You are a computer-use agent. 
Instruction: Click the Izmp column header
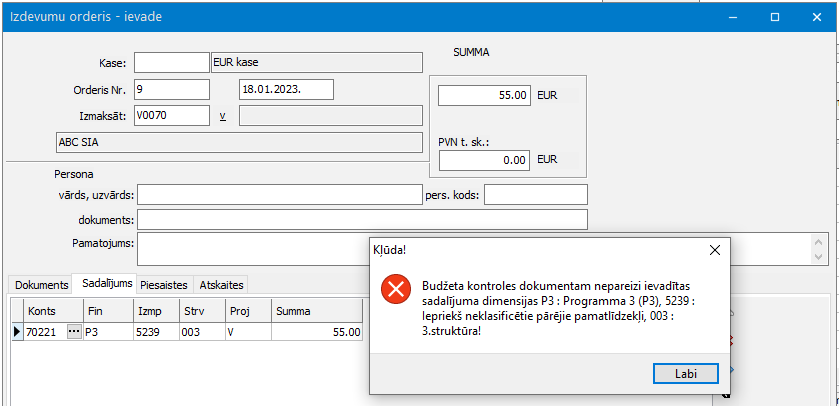pyautogui.click(x=156, y=311)
